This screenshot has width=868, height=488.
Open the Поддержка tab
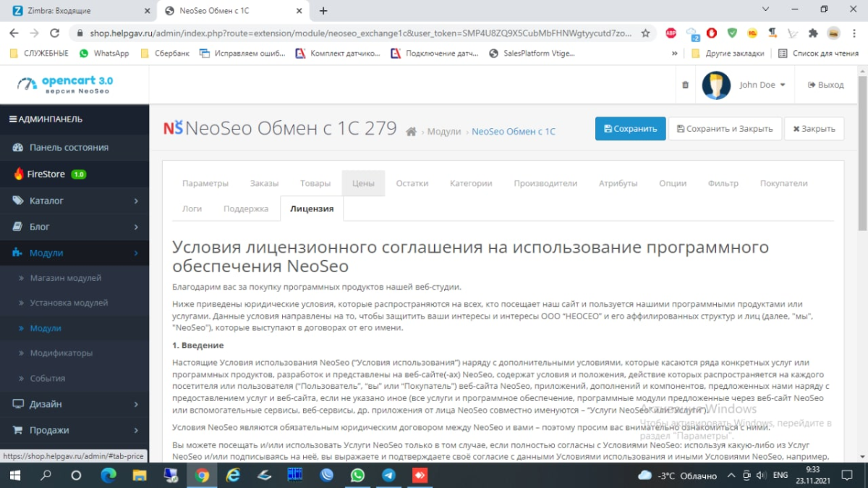click(246, 209)
